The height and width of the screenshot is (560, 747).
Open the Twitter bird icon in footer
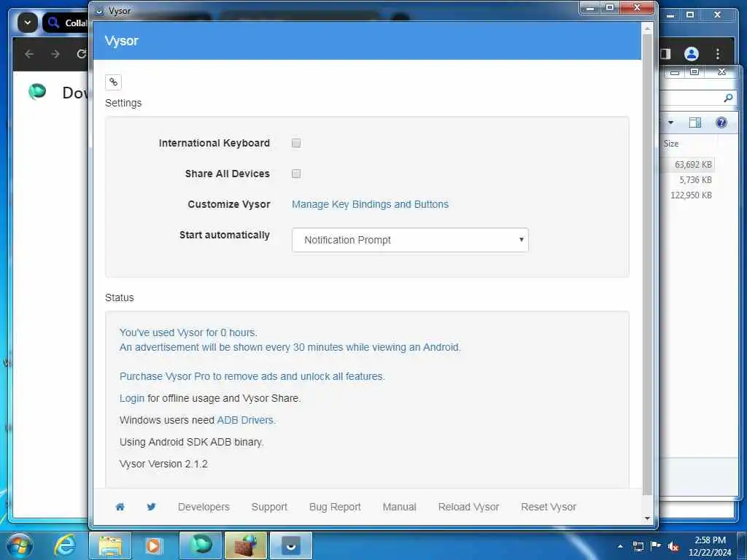[151, 507]
